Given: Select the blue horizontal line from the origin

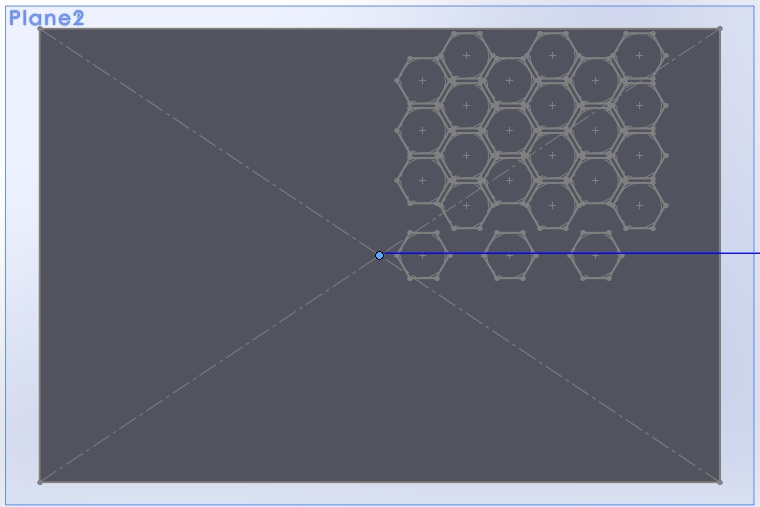Looking at the screenshot, I should (x=572, y=253).
